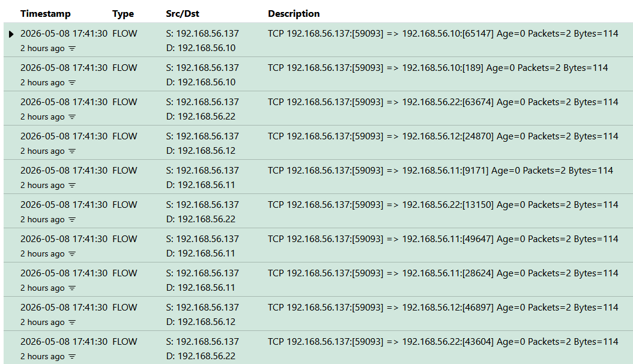
Task: Open flow description ending 192.168.56.11:[28624]
Action: tap(443, 274)
